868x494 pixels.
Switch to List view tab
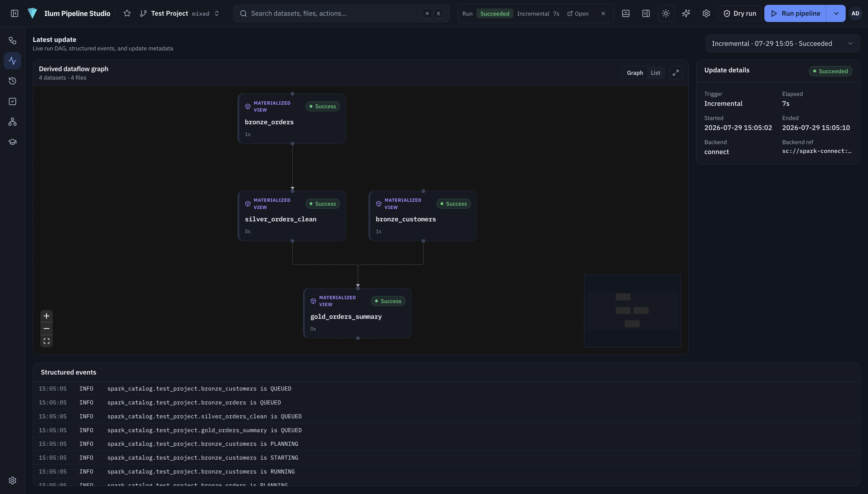pos(656,73)
